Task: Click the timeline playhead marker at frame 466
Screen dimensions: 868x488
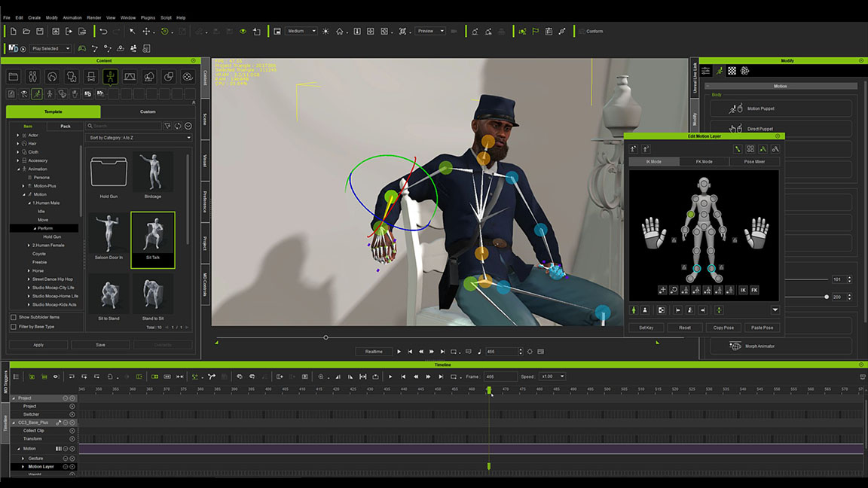Action: [x=489, y=391]
